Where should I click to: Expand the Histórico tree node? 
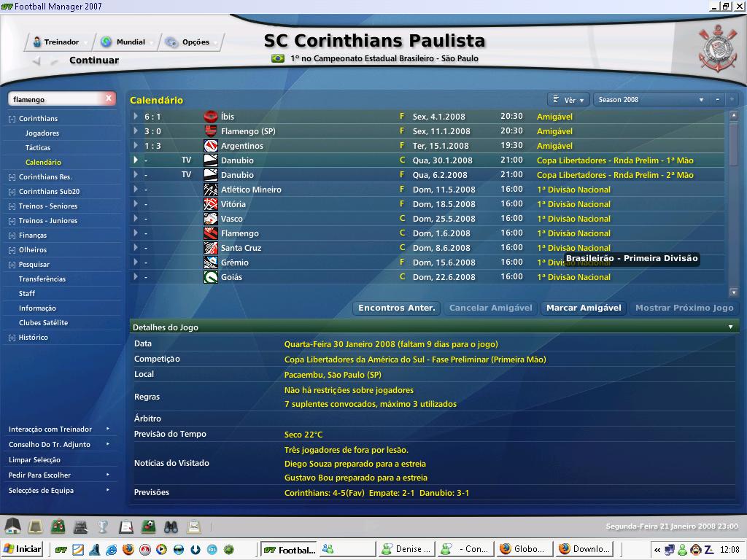pyautogui.click(x=12, y=338)
